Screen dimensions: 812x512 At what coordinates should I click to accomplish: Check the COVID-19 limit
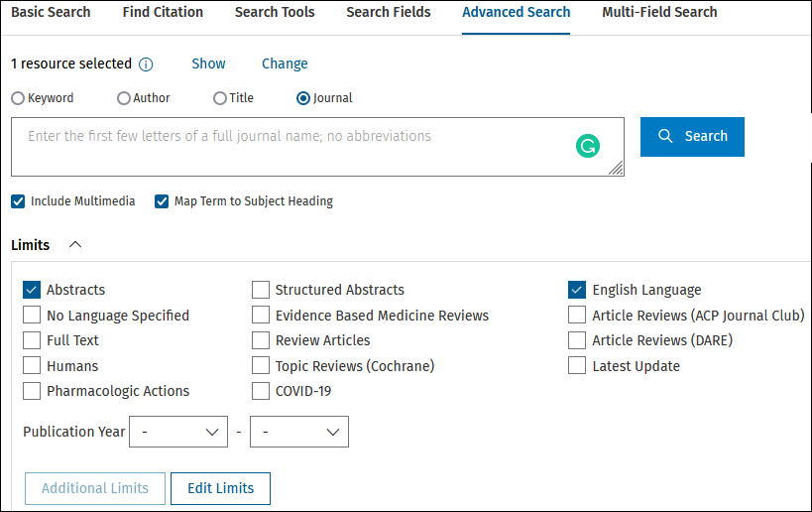(x=261, y=391)
